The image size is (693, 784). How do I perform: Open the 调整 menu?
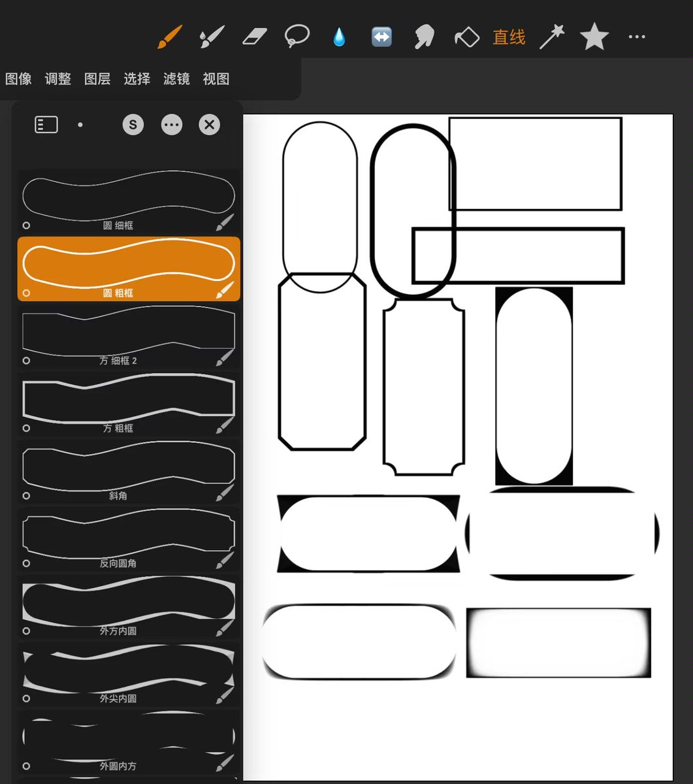pyautogui.click(x=57, y=79)
